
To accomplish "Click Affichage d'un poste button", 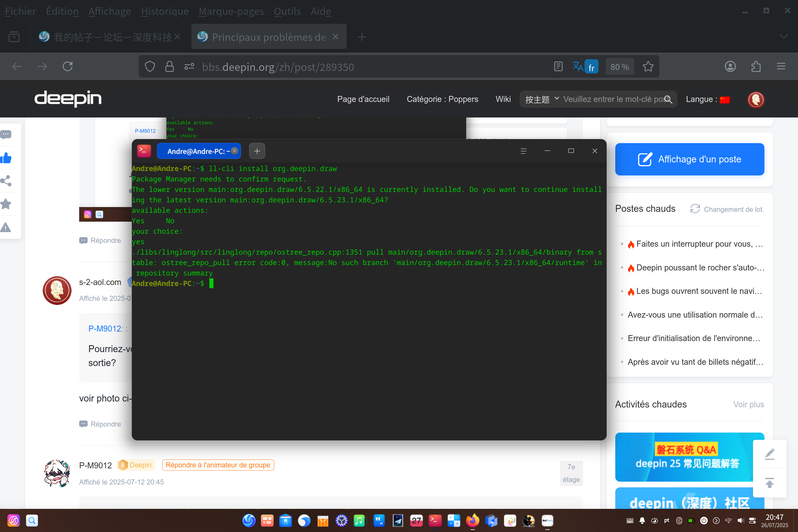I will click(x=689, y=159).
